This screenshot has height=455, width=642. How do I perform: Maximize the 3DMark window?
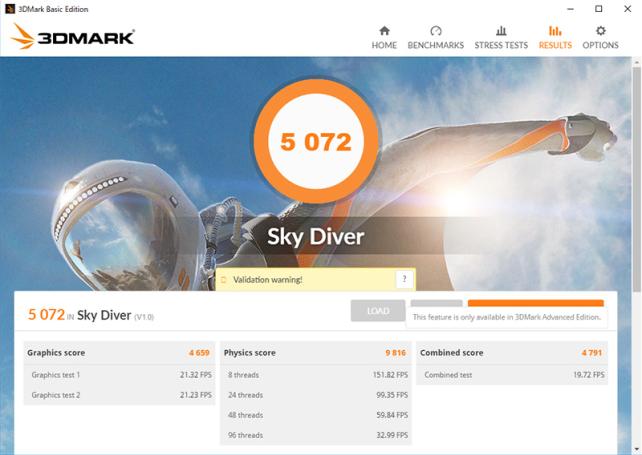tap(599, 9)
